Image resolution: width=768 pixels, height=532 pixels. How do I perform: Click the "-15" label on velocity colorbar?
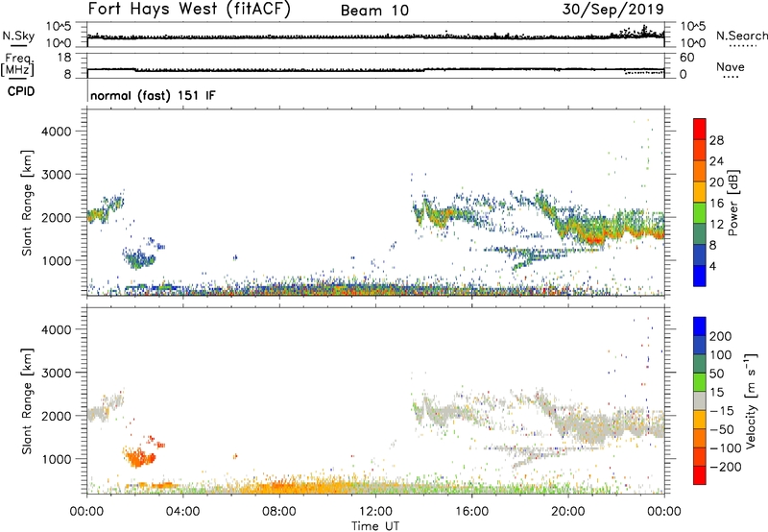point(722,411)
